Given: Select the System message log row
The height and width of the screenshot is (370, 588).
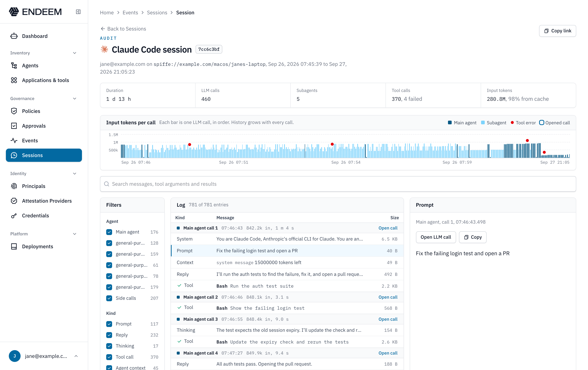Looking at the screenshot, I should click(287, 239).
